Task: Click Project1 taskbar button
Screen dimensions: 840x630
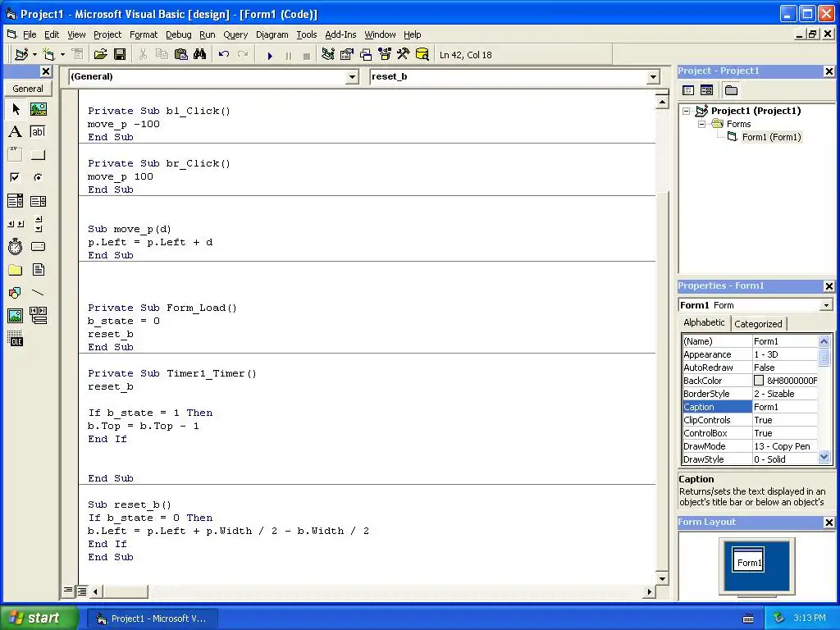Action: pyautogui.click(x=152, y=619)
